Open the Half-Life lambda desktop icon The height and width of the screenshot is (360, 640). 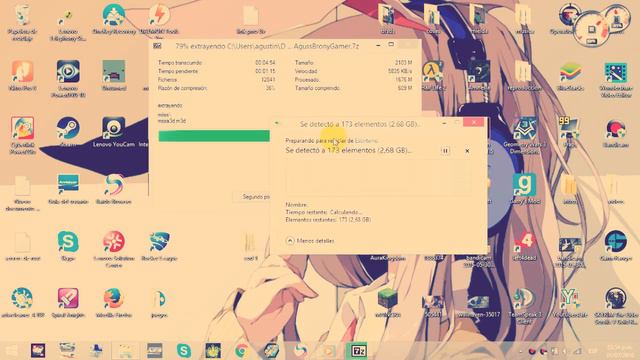click(433, 76)
